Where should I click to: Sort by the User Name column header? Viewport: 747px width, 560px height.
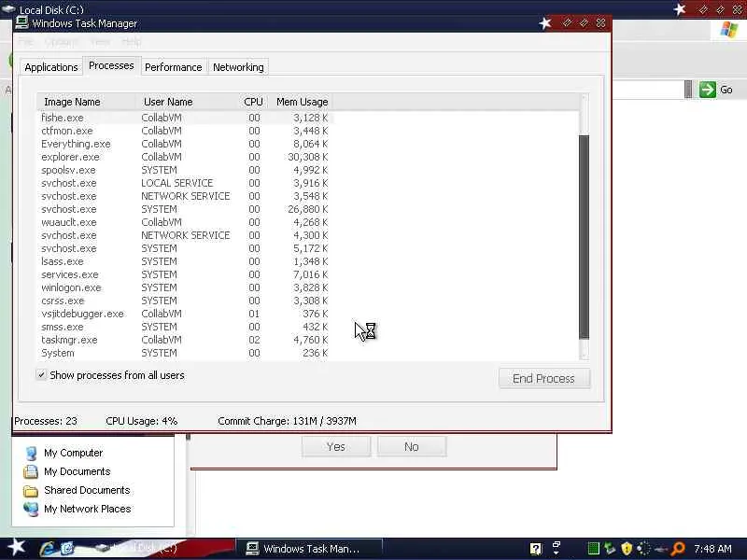point(186,102)
